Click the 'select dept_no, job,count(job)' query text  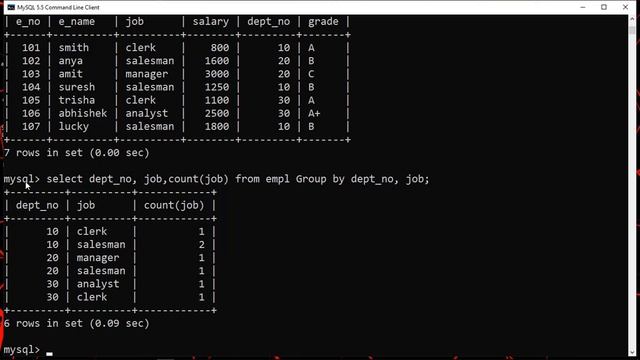(138, 179)
